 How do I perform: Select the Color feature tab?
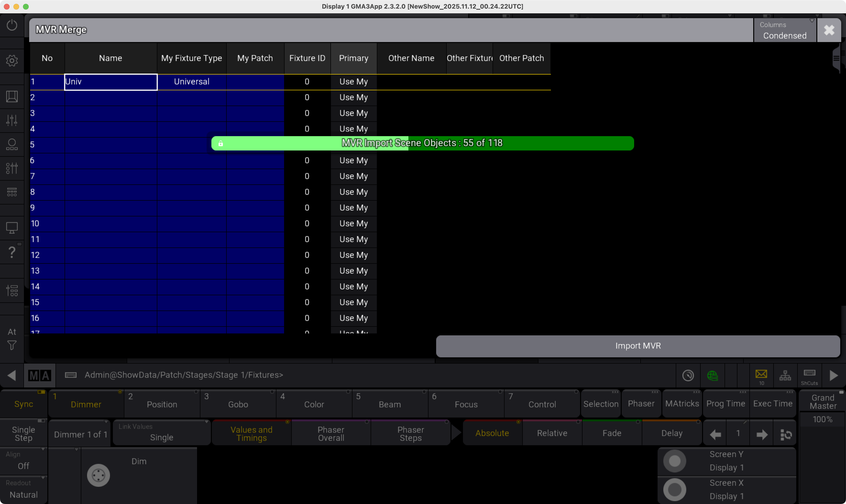click(x=314, y=404)
